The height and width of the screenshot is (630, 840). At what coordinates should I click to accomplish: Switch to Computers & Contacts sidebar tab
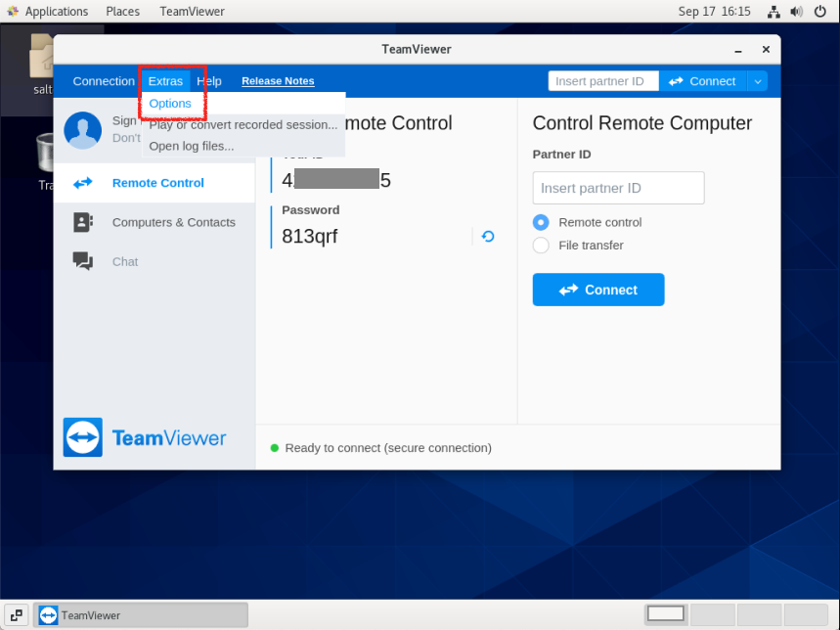(x=155, y=222)
